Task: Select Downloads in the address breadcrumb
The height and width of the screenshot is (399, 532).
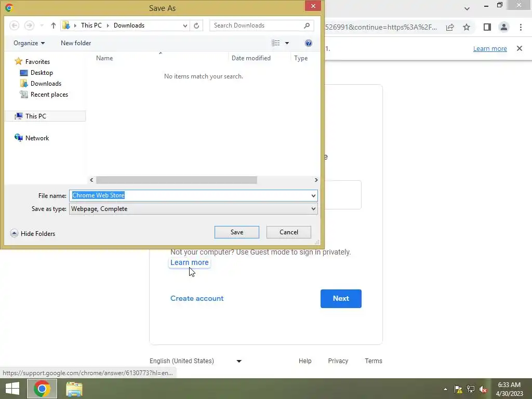Action: (x=129, y=25)
